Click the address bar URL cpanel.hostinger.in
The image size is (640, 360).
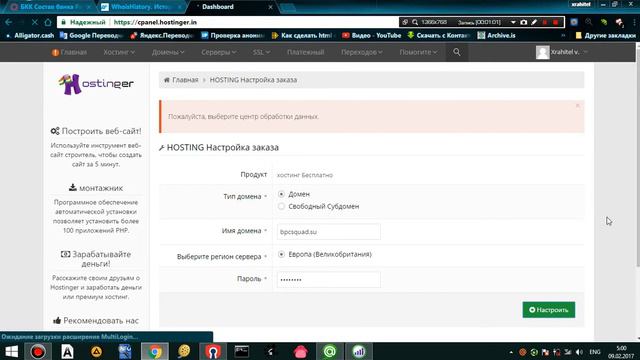click(x=155, y=22)
